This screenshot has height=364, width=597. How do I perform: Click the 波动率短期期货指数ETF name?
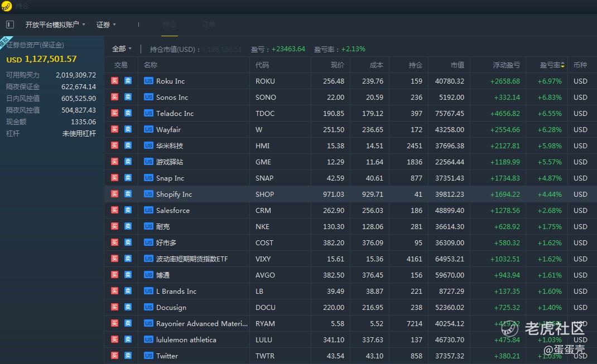point(192,259)
